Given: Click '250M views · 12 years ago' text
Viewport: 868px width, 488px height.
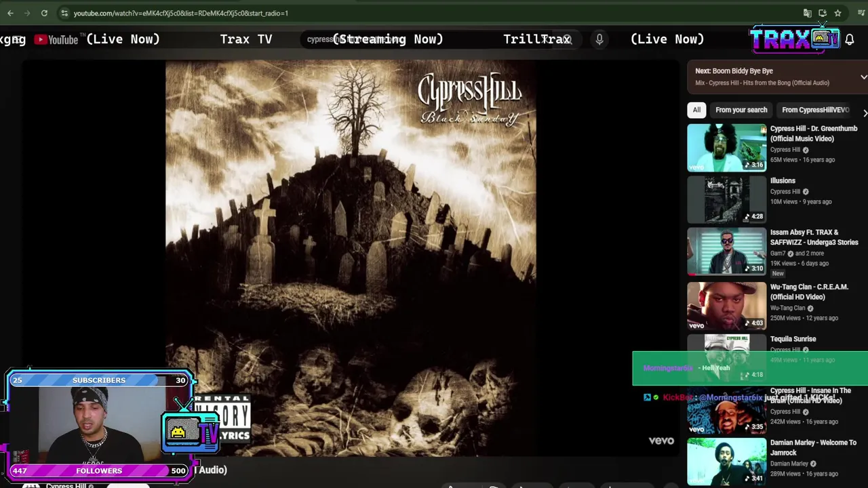Looking at the screenshot, I should pos(804,318).
